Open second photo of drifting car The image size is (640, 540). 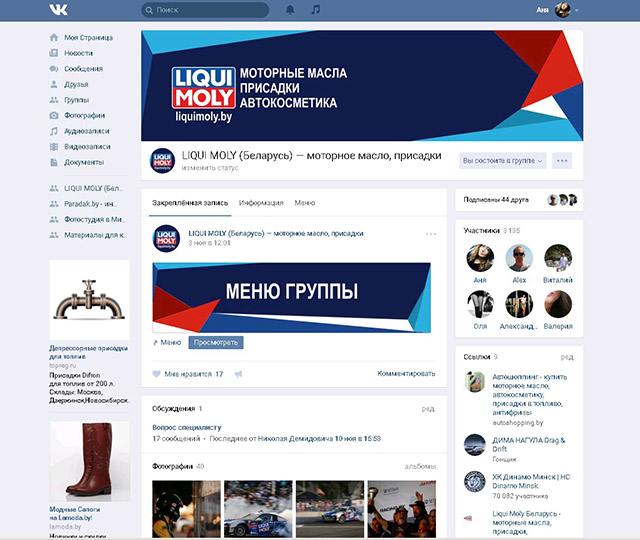(258, 509)
